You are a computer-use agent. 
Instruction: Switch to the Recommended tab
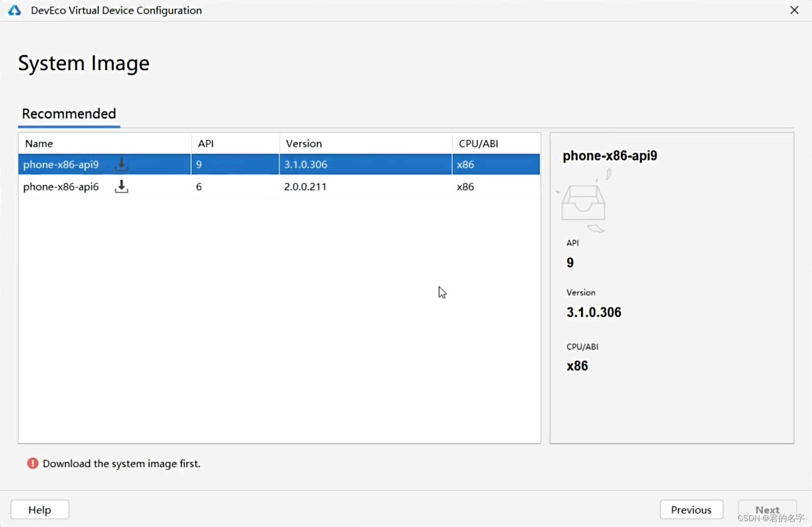[69, 114]
